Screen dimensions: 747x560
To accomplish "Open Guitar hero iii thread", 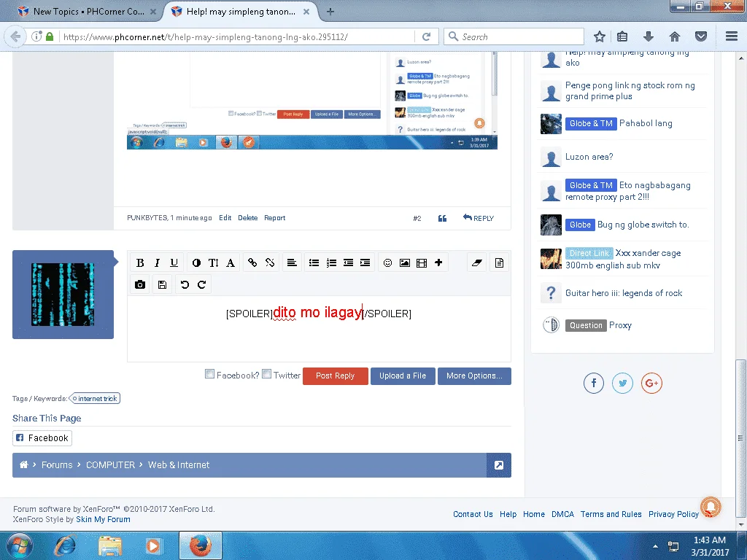I will pos(624,293).
